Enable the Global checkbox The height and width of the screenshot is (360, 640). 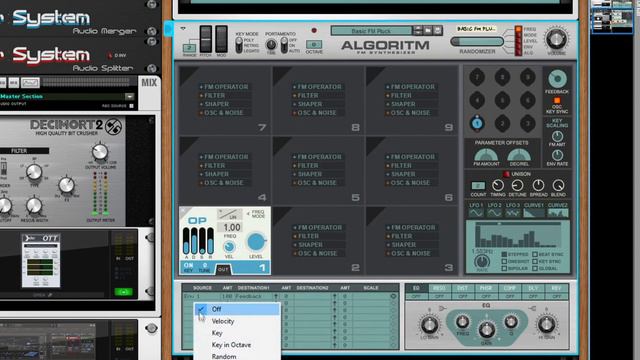pyautogui.click(x=535, y=268)
